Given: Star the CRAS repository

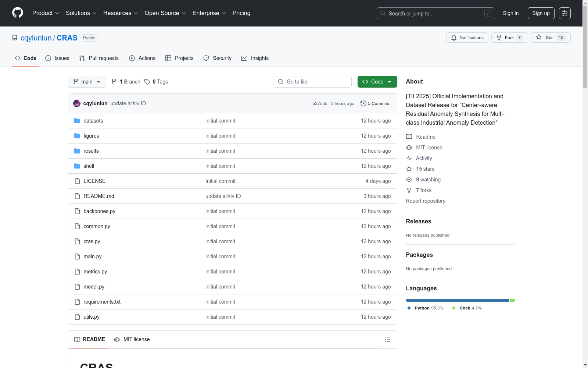Looking at the screenshot, I should (x=550, y=38).
